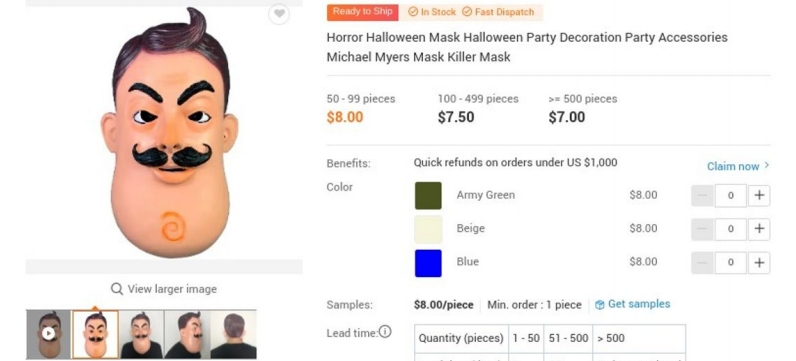Click the magnifier icon for larger image
796x361 pixels.
[x=117, y=289]
